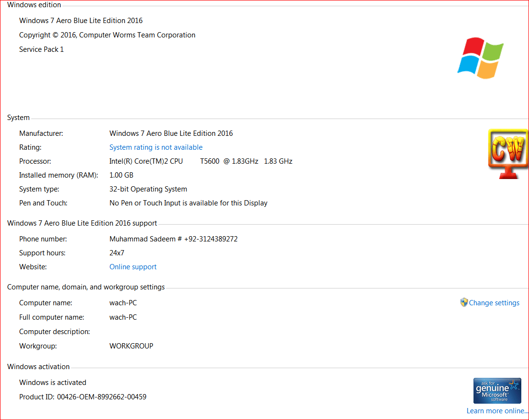The image size is (529, 420).
Task: Click the CW Computer Worms logo
Action: [x=508, y=154]
